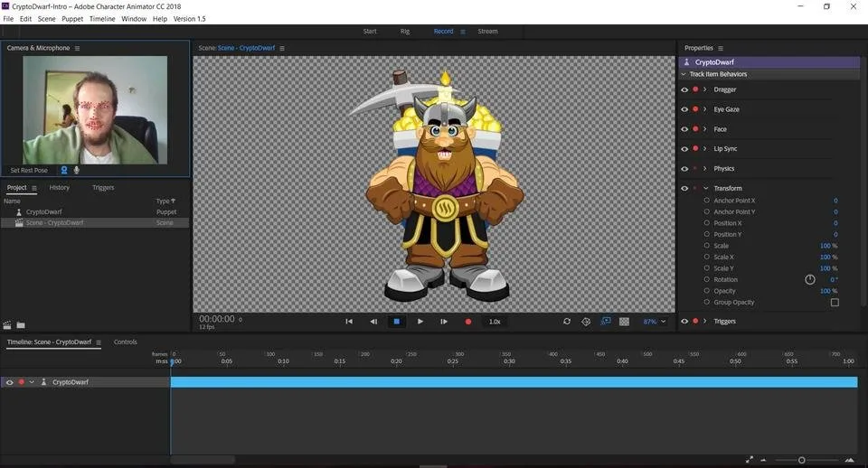Go to start of scene playback
Image resolution: width=868 pixels, height=468 pixels.
coord(349,322)
